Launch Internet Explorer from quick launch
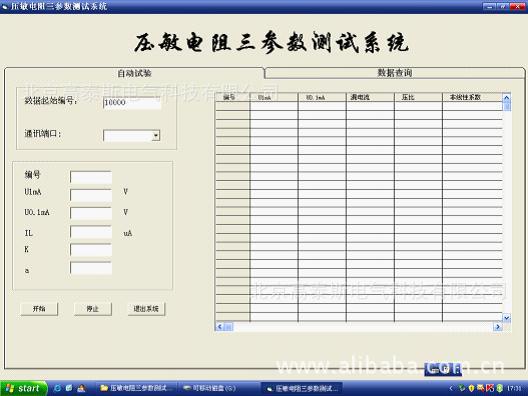Screen dimensions: 528x396 click(x=58, y=388)
